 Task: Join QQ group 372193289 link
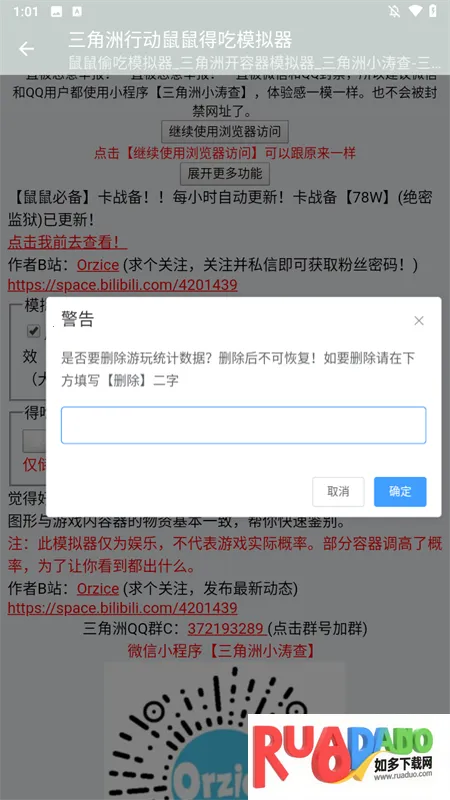pyautogui.click(x=227, y=629)
